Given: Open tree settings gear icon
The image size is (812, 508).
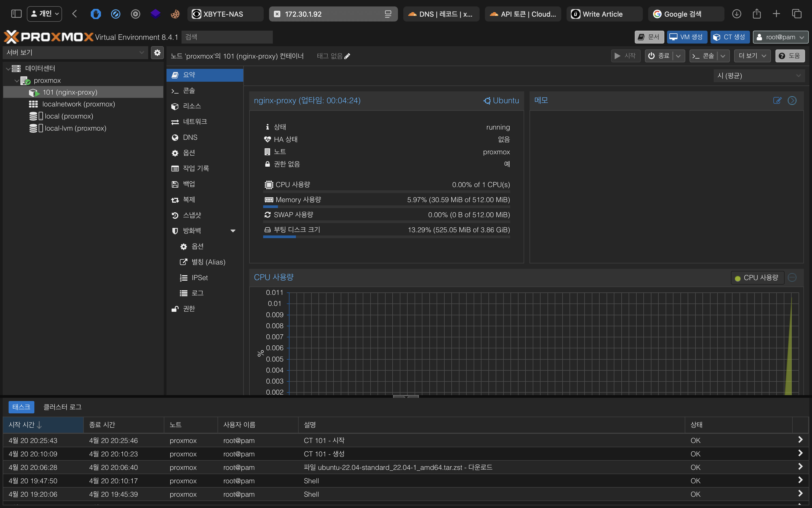Looking at the screenshot, I should (157, 53).
